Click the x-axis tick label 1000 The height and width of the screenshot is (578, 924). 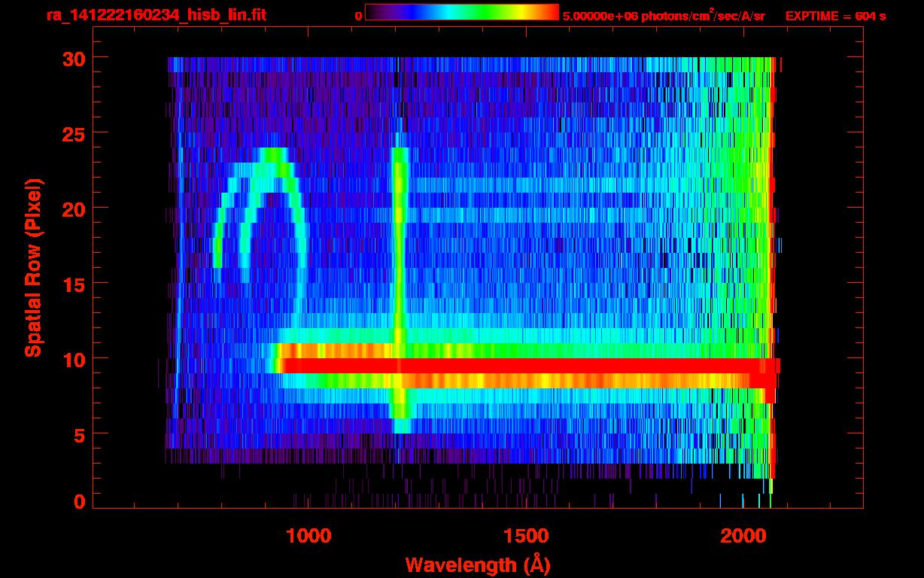[x=309, y=536]
